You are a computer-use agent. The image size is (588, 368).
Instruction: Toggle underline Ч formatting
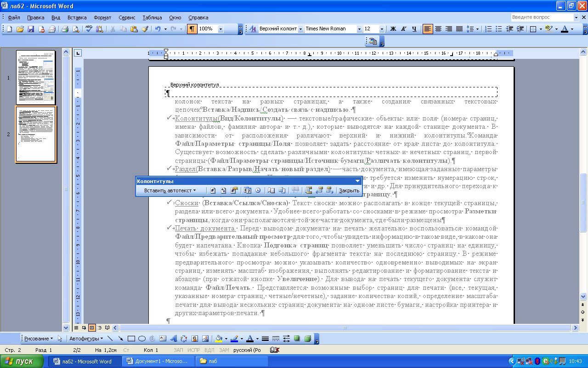(x=414, y=29)
